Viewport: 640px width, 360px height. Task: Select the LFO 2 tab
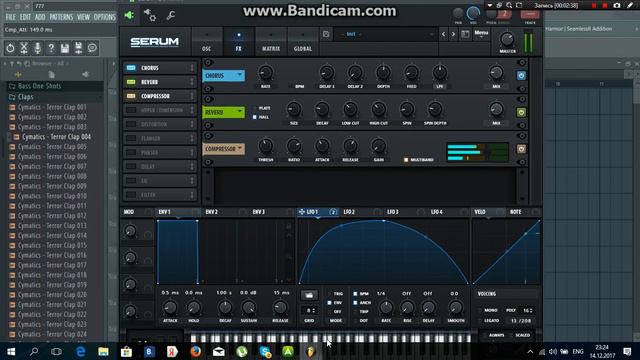coord(349,212)
